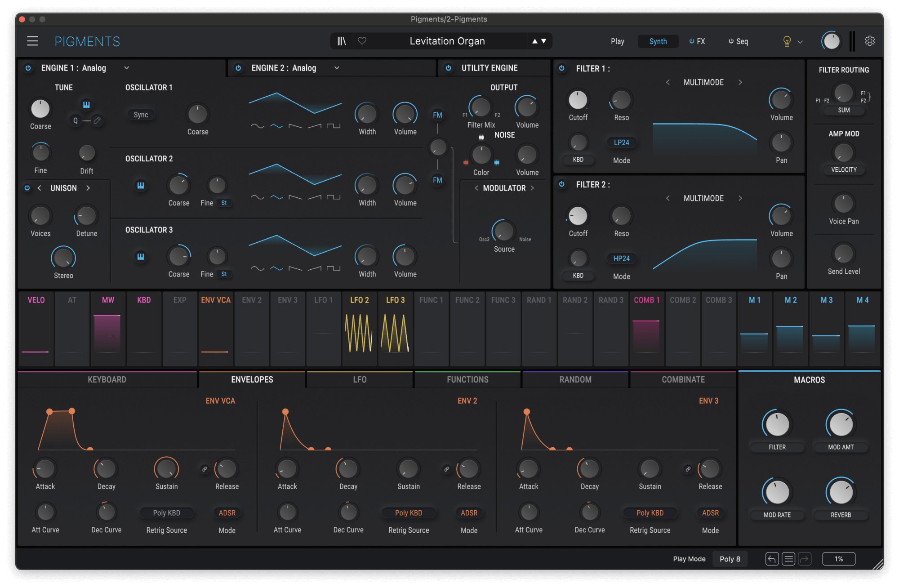The width and height of the screenshot is (899, 588).
Task: Click the MW modulation level slider
Action: click(107, 333)
